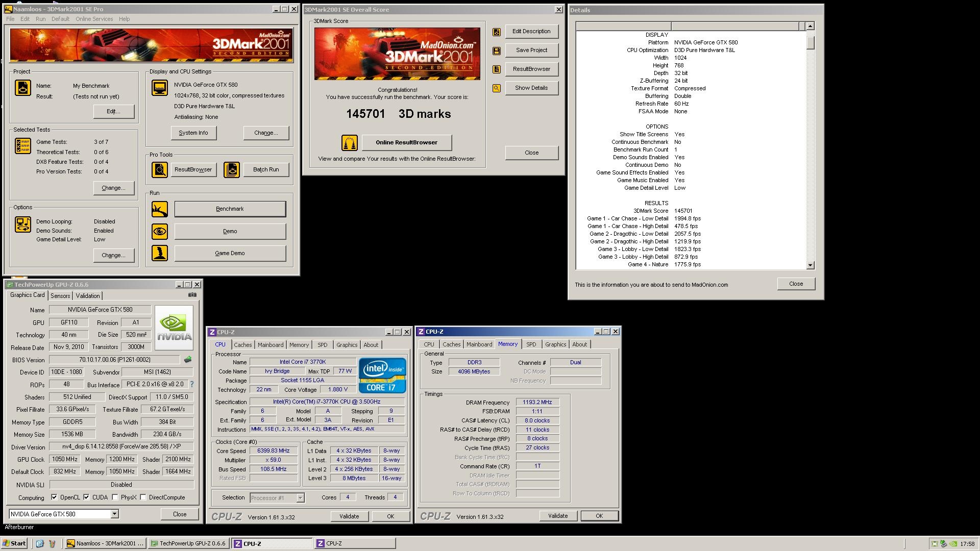The image size is (980, 551).
Task: Click the eye-shaped Demo icon
Action: tap(160, 232)
